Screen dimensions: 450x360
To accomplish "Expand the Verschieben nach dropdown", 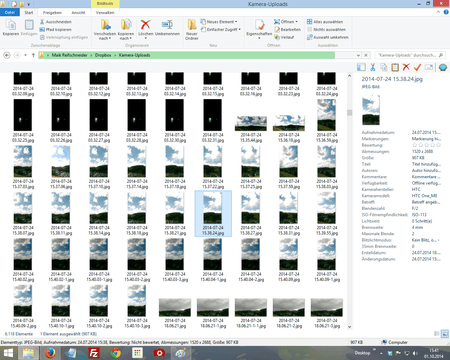I will click(x=105, y=38).
